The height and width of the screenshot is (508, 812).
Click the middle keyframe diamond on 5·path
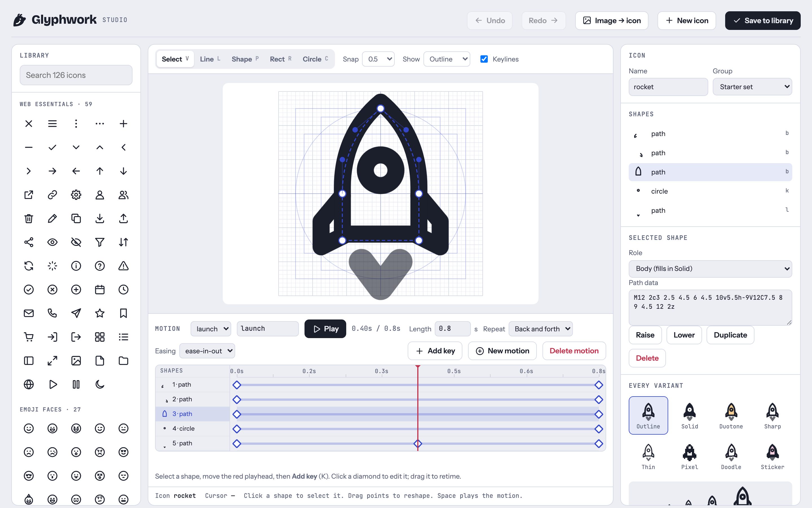[418, 444]
